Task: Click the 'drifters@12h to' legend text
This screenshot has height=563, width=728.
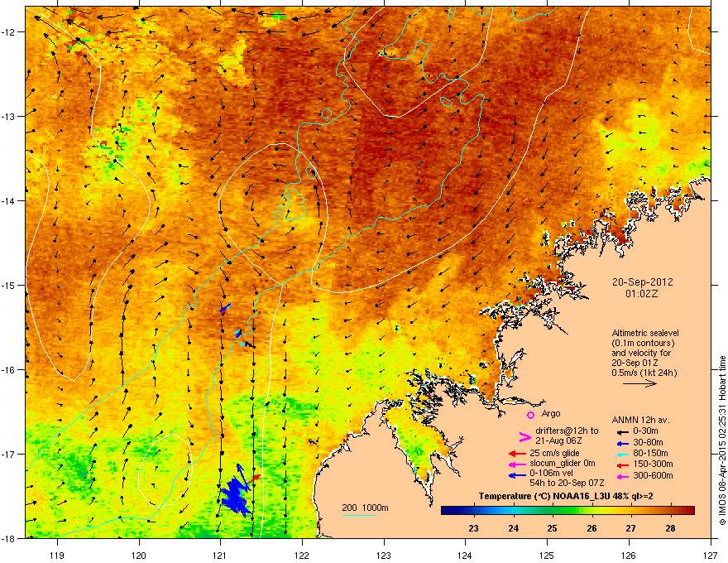Action: click(567, 431)
